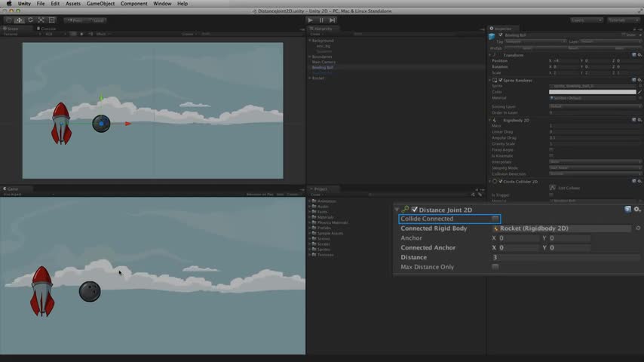The height and width of the screenshot is (362, 644).
Task: Open the GameObject menu
Action: pyautogui.click(x=100, y=4)
